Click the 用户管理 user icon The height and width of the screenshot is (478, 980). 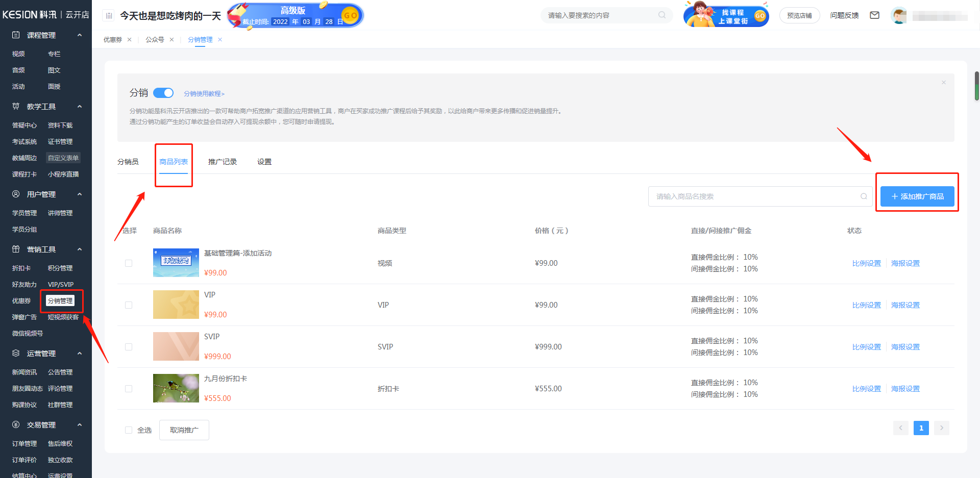(x=16, y=194)
